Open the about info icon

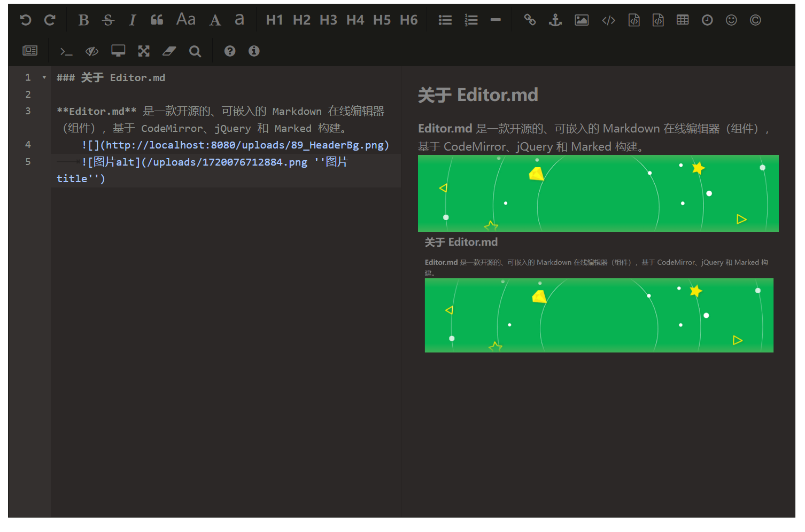(254, 51)
